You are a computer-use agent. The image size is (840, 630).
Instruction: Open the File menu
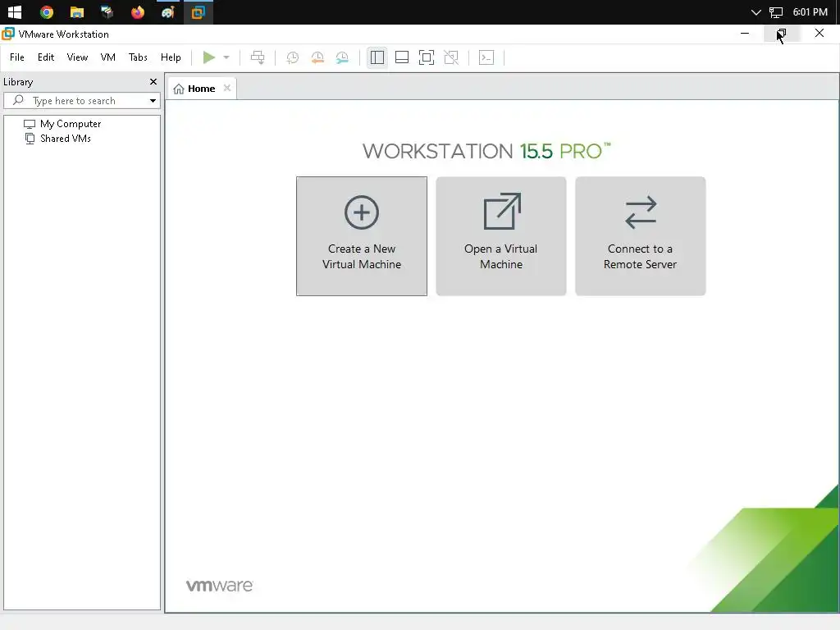(x=17, y=57)
